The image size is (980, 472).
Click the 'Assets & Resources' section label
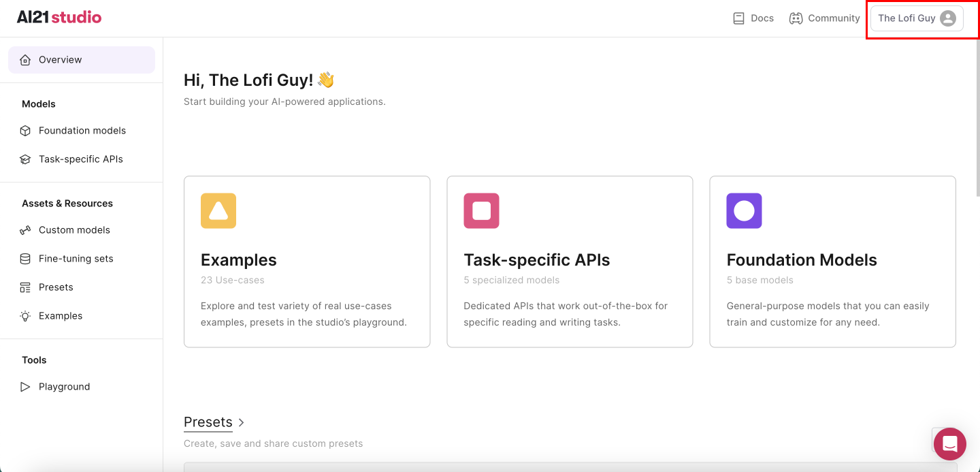tap(67, 204)
